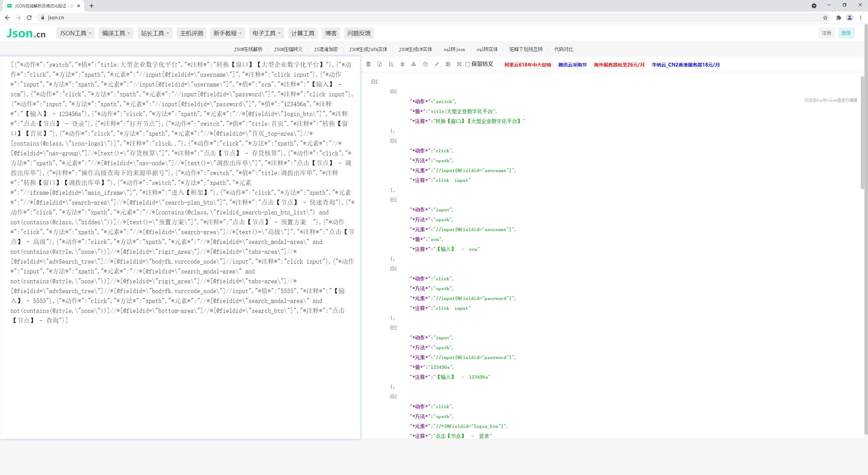Click the database stack icon in JSON toolbar
Screen dimensions: 868x475
(x=368, y=64)
